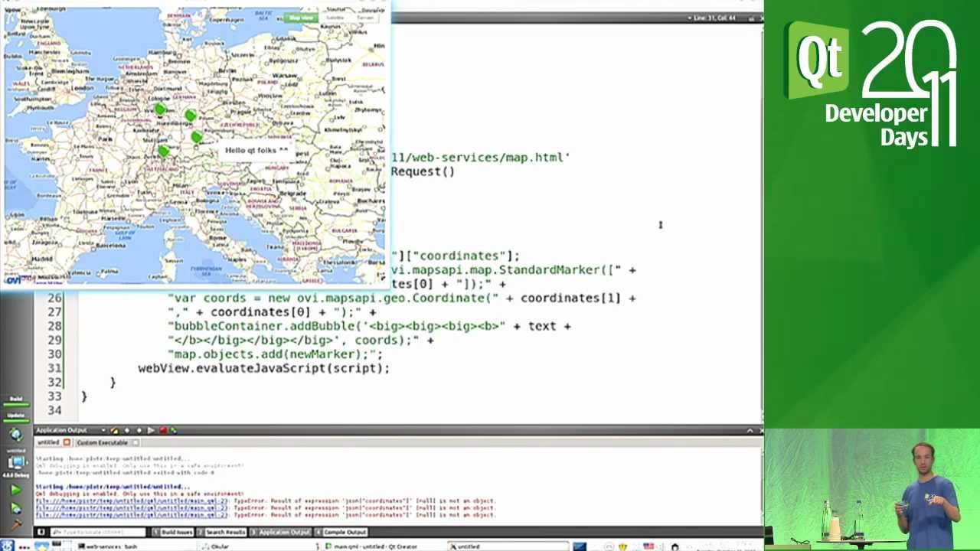Image resolution: width=980 pixels, height=551 pixels.
Task: Select the 'untitled' output tab
Action: tap(48, 442)
